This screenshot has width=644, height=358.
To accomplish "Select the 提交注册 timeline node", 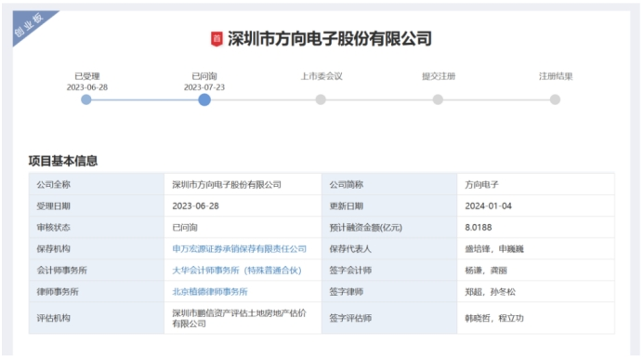I will (x=438, y=99).
